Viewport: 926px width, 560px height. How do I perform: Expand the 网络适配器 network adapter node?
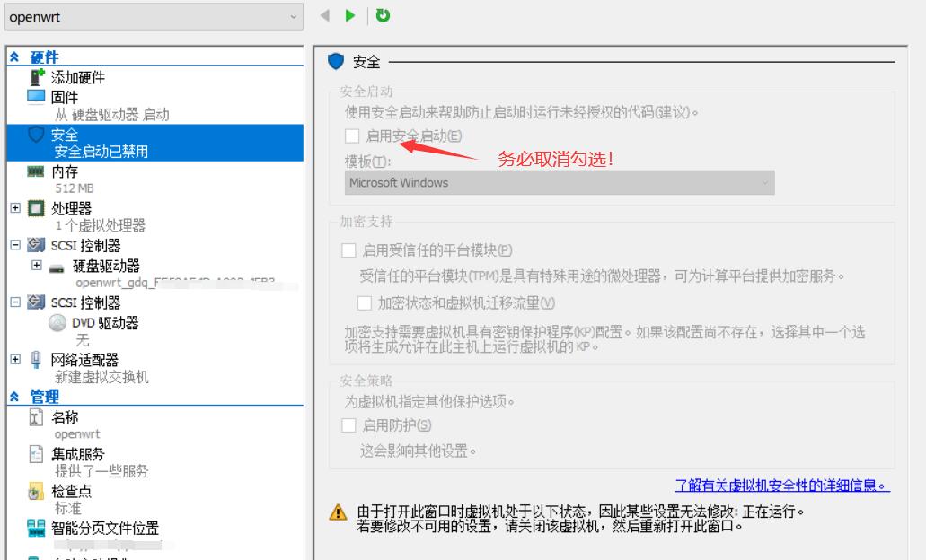pos(14,359)
